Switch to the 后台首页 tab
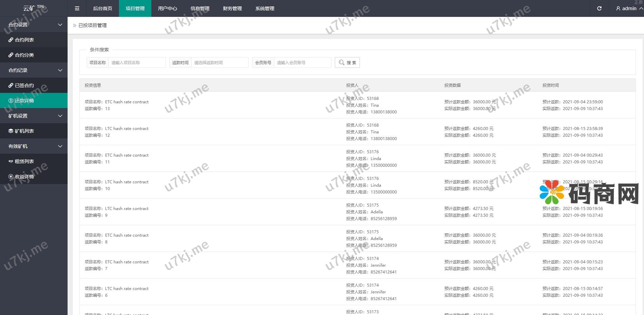Screen dimensions: 644x315 (x=102, y=8)
